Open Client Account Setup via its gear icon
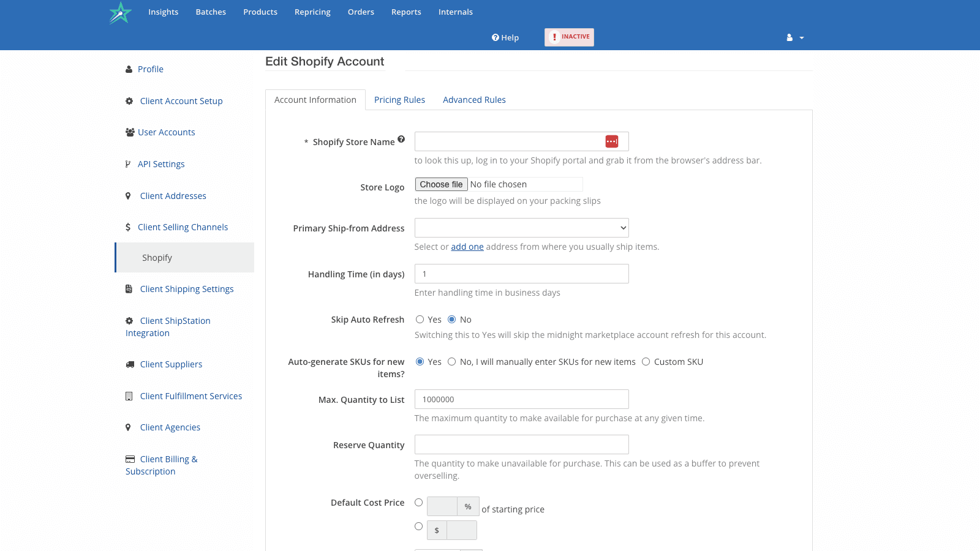The height and width of the screenshot is (551, 980). 129,101
